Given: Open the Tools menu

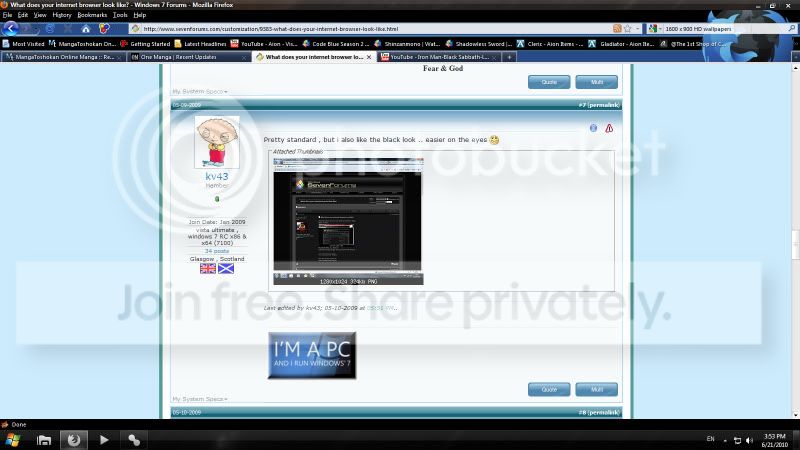Looking at the screenshot, I should click(x=120, y=15).
